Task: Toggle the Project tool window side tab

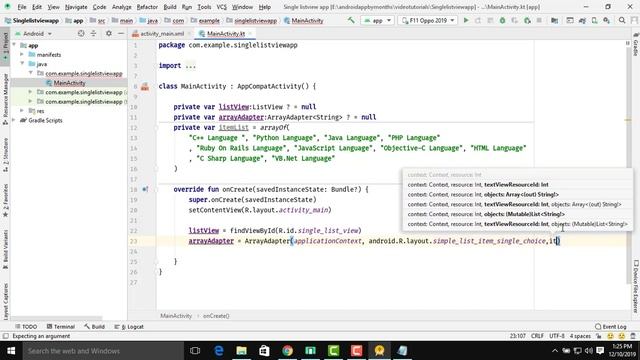Action: pos(5,47)
